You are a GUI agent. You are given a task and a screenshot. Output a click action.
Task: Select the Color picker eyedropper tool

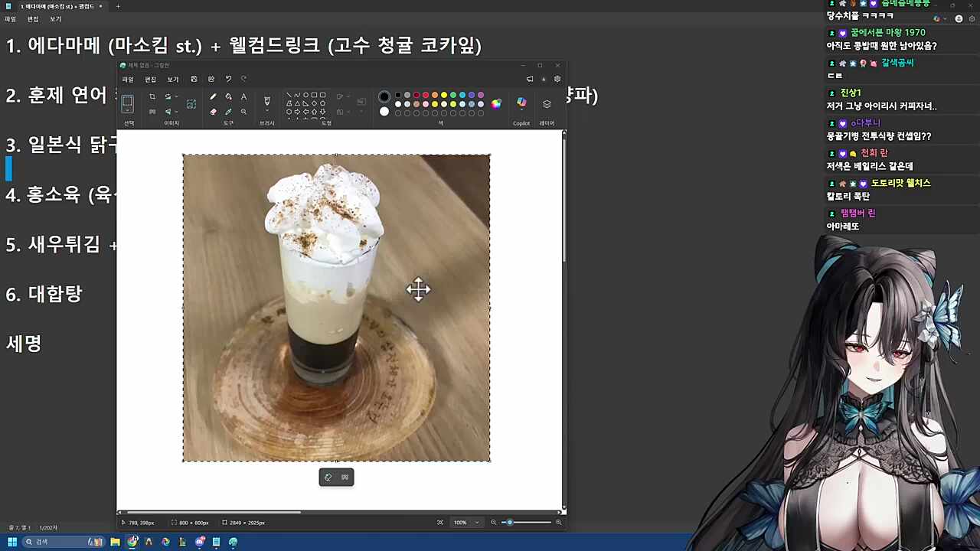(x=228, y=112)
